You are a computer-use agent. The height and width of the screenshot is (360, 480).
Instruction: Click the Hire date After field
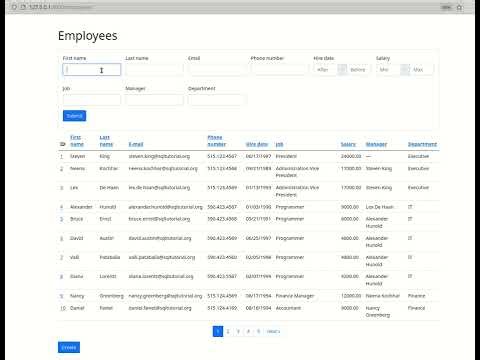(x=325, y=70)
